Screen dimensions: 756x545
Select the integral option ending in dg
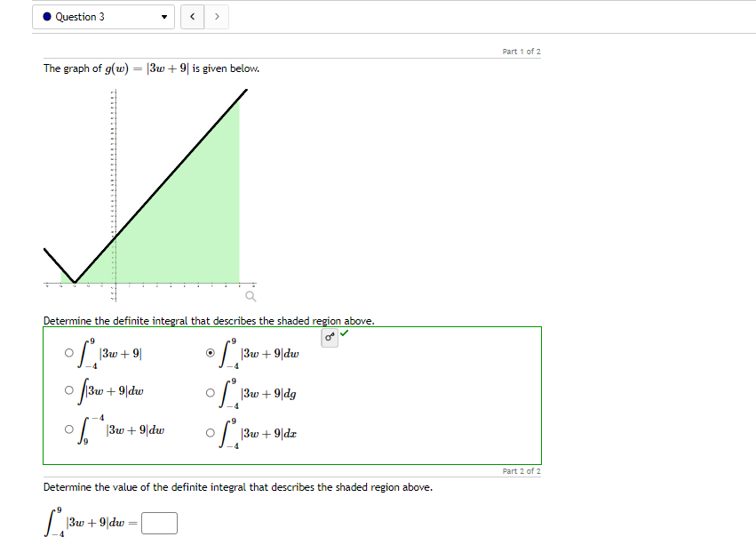pyautogui.click(x=211, y=391)
